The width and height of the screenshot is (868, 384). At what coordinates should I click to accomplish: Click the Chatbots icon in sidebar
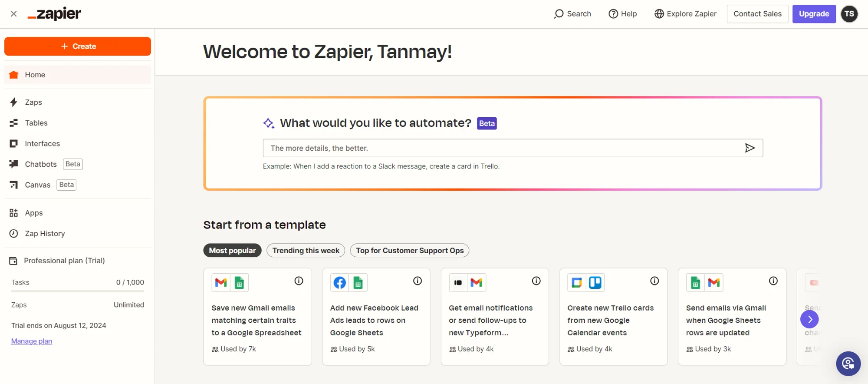coord(14,164)
